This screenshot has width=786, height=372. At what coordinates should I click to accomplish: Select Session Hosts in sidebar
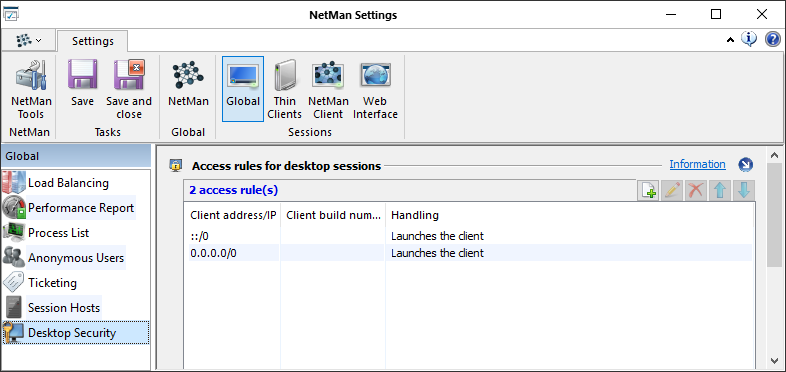64,308
